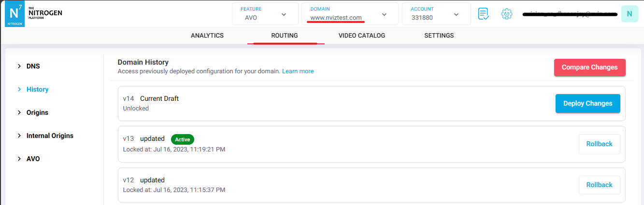Open the document checklist icon in header
Viewport: 644px width, 205px height.
[x=483, y=14]
